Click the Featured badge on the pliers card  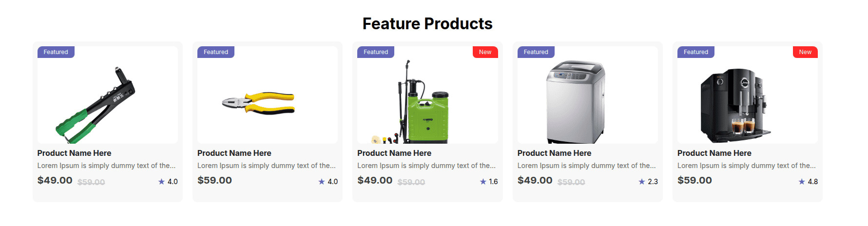[x=216, y=52]
